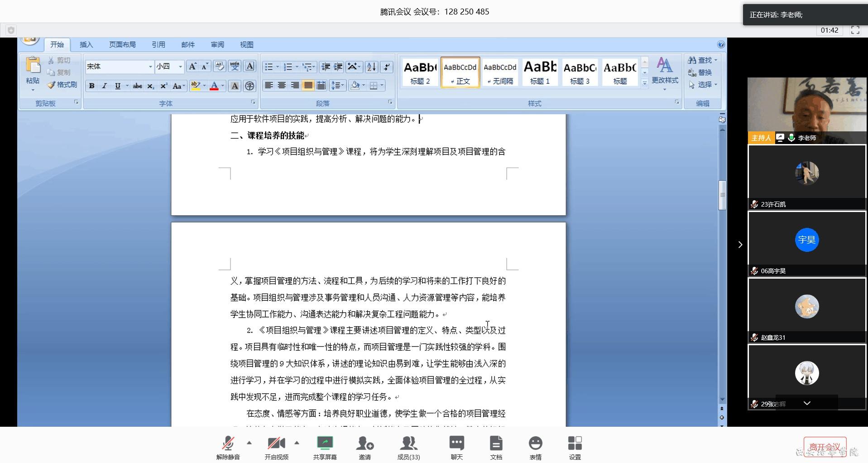This screenshot has height=463, width=868.
Task: Click the Share Screen (共享屏幕) icon
Action: pyautogui.click(x=325, y=443)
